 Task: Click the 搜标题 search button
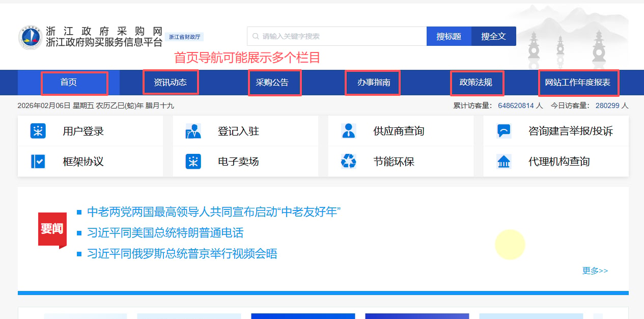tap(449, 36)
